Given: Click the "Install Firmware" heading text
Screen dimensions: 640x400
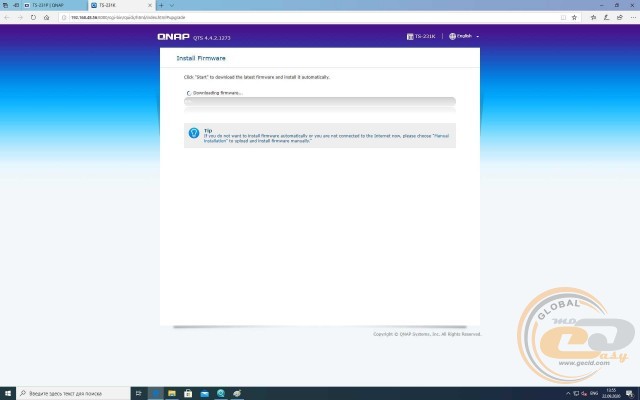Looking at the screenshot, I should pos(201,58).
